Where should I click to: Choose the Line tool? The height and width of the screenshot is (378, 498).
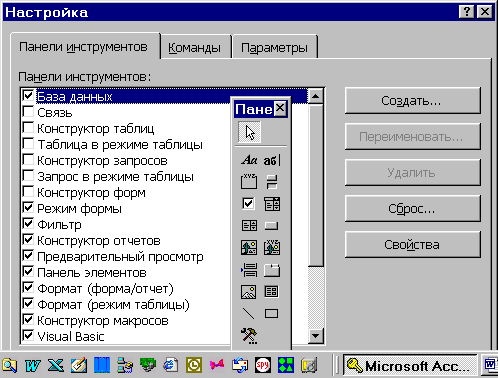pyautogui.click(x=248, y=313)
